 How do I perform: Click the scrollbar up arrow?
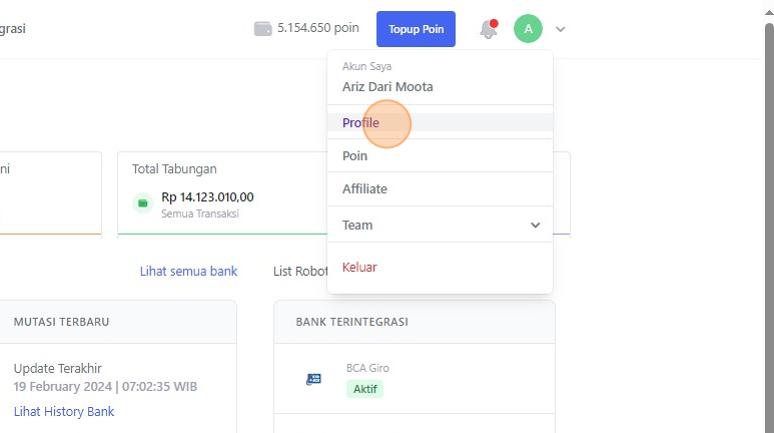click(769, 13)
